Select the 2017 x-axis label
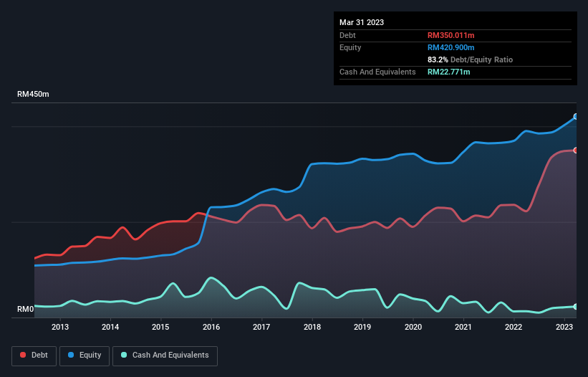The image size is (588, 377). (261, 327)
